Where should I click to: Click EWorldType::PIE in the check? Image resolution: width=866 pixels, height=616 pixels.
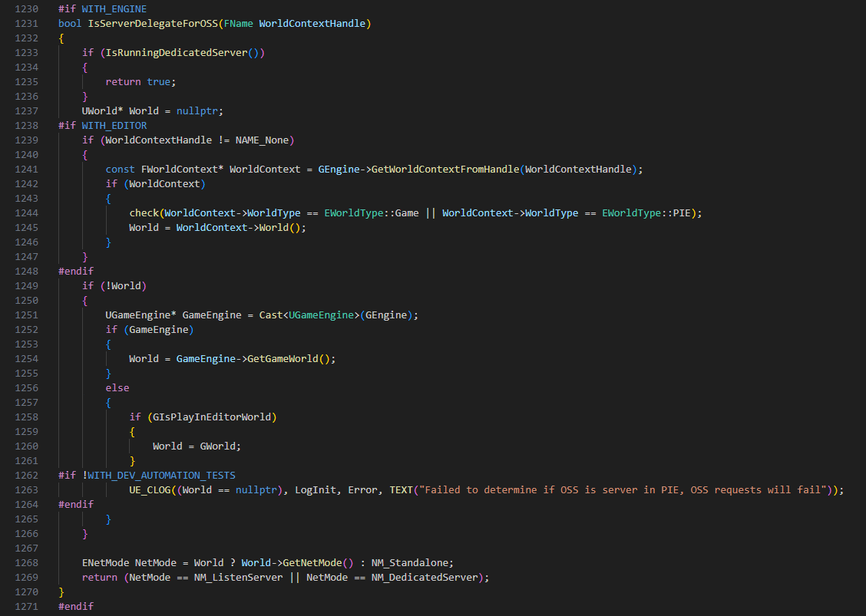[x=646, y=213]
